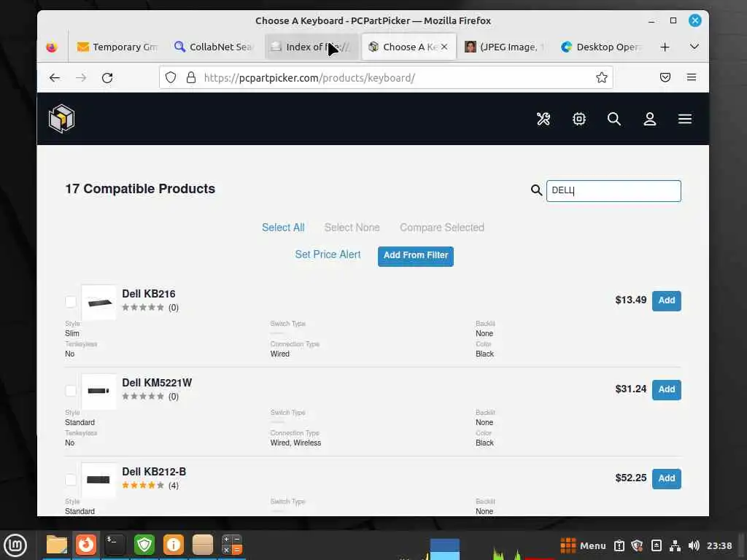Open the green shield app in taskbar
Image resolution: width=747 pixels, height=560 pixels.
pyautogui.click(x=144, y=545)
